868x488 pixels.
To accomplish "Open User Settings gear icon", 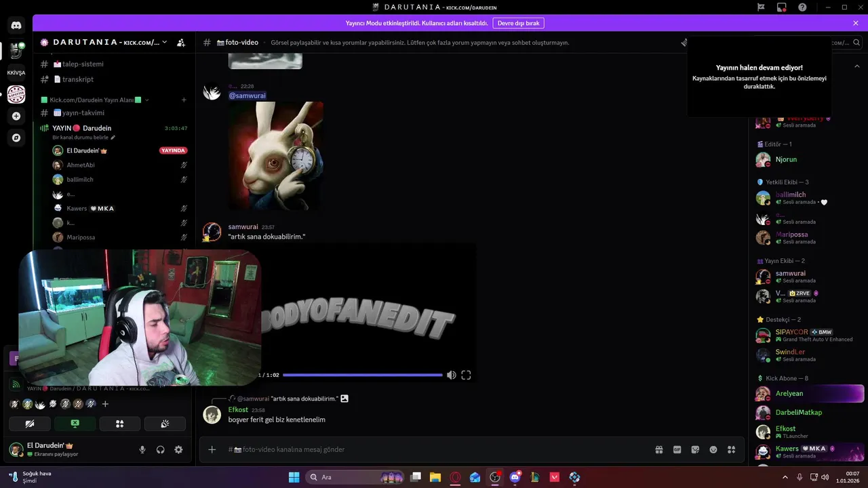I will point(178,449).
